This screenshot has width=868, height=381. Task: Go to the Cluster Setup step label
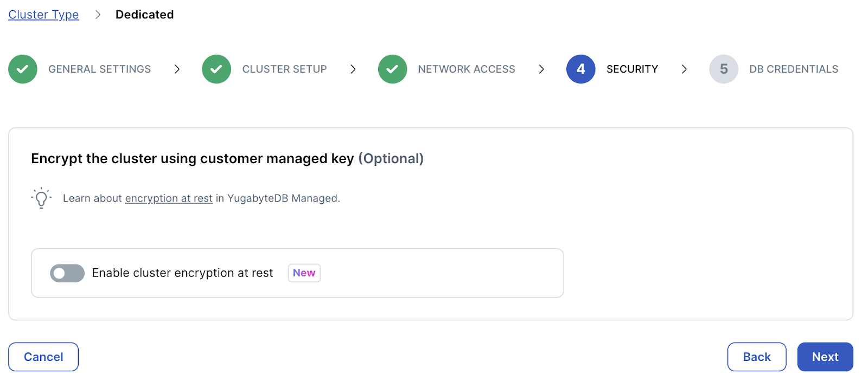pos(284,69)
